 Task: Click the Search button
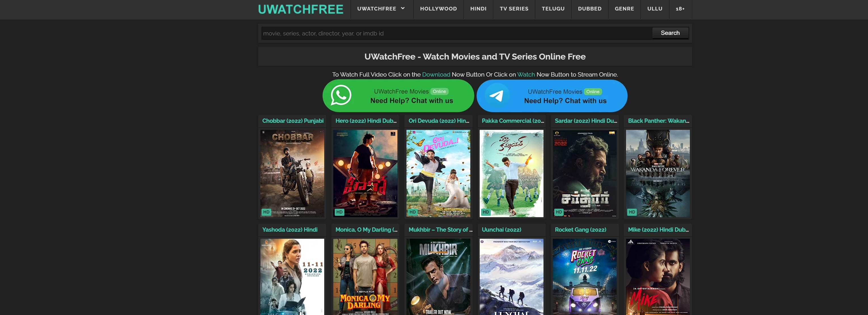(670, 33)
